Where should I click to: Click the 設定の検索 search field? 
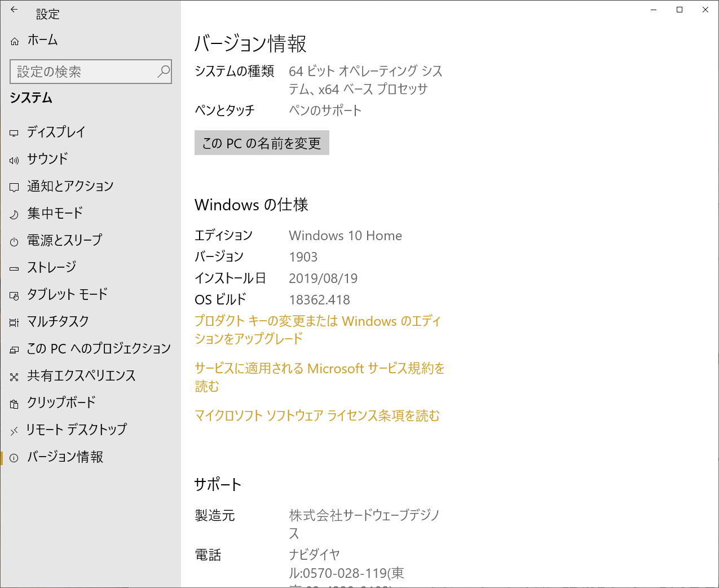(x=91, y=72)
